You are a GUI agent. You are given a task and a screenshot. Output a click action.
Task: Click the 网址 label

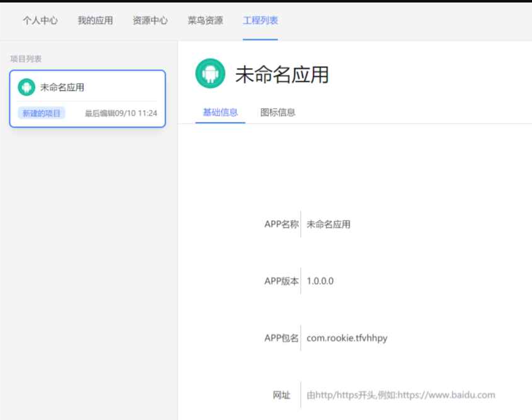click(x=281, y=395)
